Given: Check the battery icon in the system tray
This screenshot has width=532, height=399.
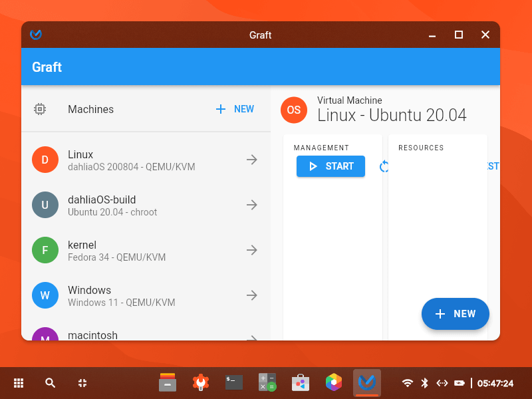Looking at the screenshot, I should [x=460, y=383].
